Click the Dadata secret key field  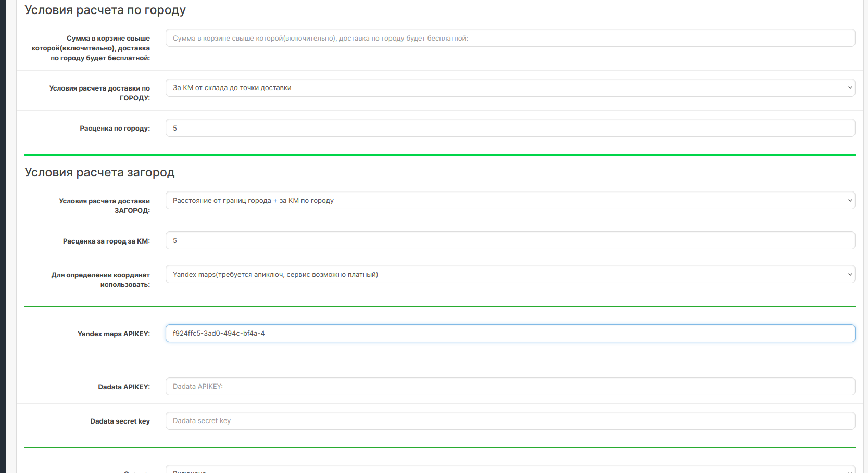[510, 421]
